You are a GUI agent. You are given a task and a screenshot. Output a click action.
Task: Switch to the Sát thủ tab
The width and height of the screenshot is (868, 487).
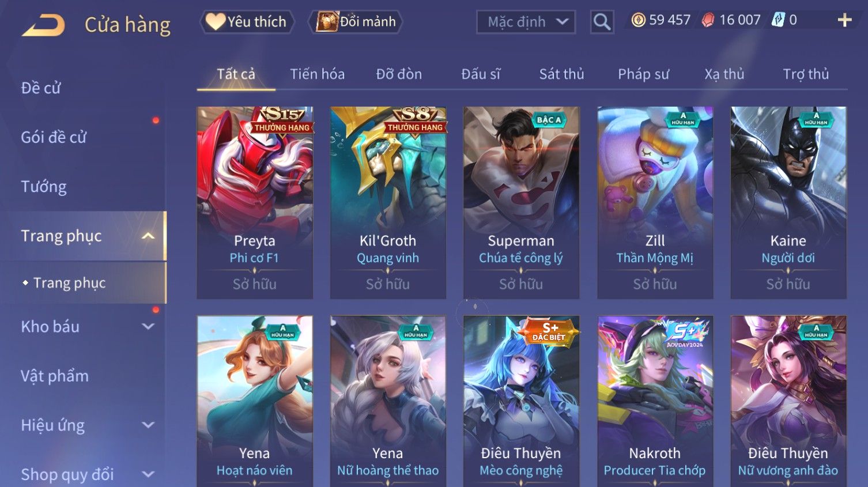click(x=561, y=74)
